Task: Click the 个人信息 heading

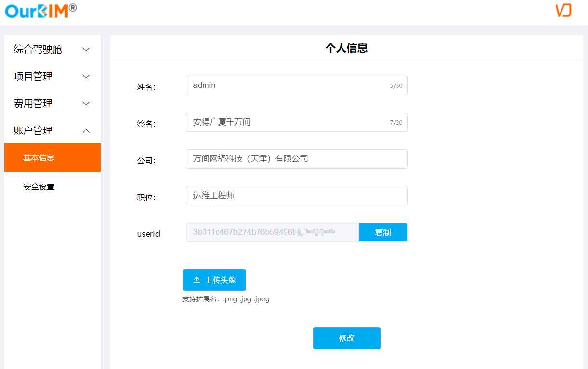Action: click(x=347, y=48)
